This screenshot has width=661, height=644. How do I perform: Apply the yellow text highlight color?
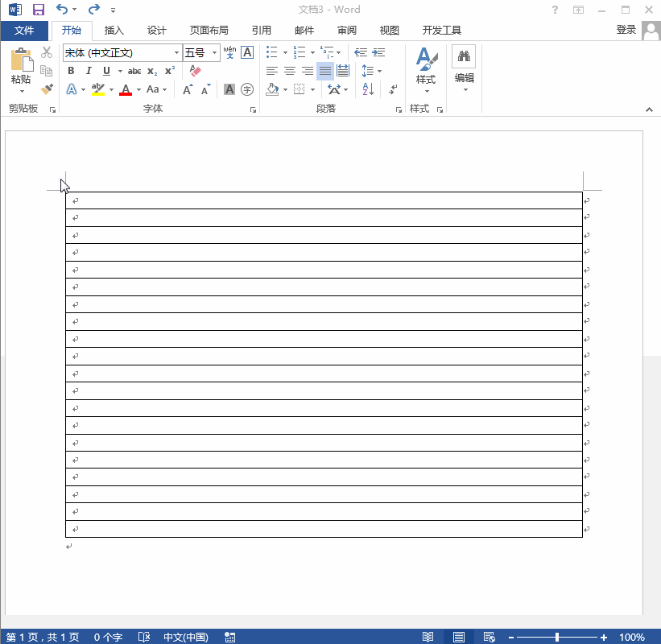tap(98, 89)
